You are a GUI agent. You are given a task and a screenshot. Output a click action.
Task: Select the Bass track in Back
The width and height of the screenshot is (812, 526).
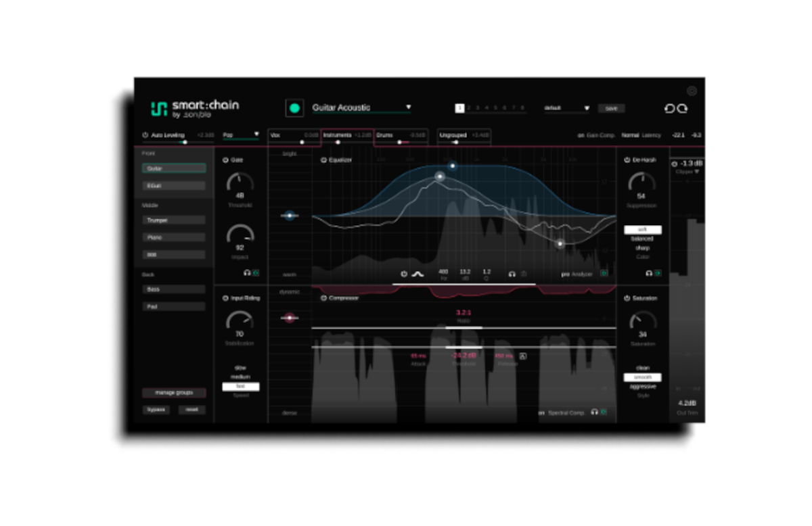pos(174,289)
